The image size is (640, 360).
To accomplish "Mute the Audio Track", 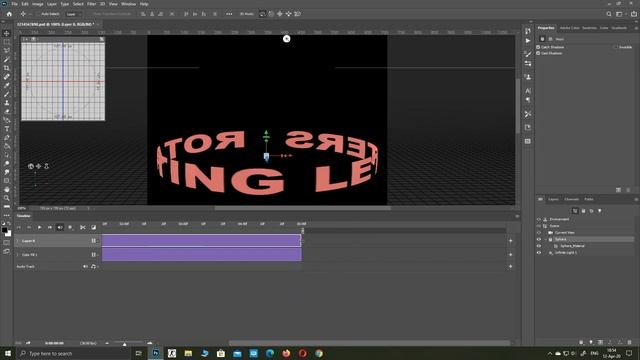I will [85, 267].
